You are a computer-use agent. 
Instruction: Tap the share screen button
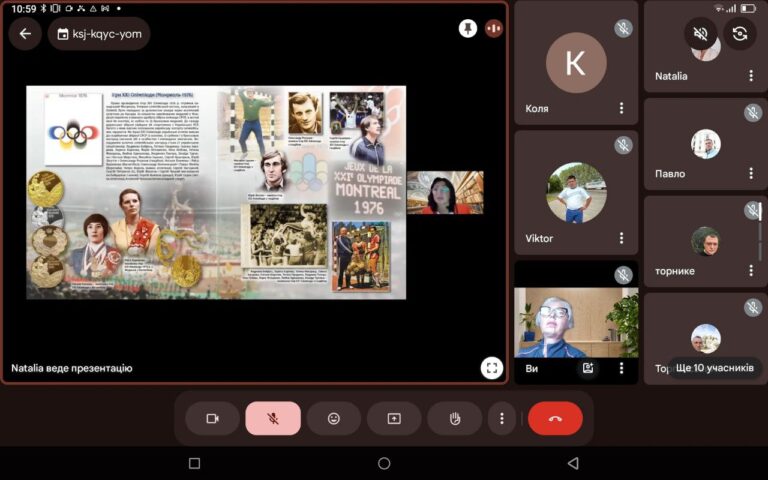394,418
